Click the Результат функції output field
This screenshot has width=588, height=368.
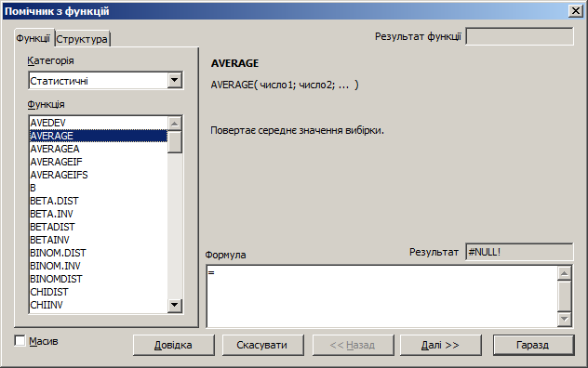519,36
